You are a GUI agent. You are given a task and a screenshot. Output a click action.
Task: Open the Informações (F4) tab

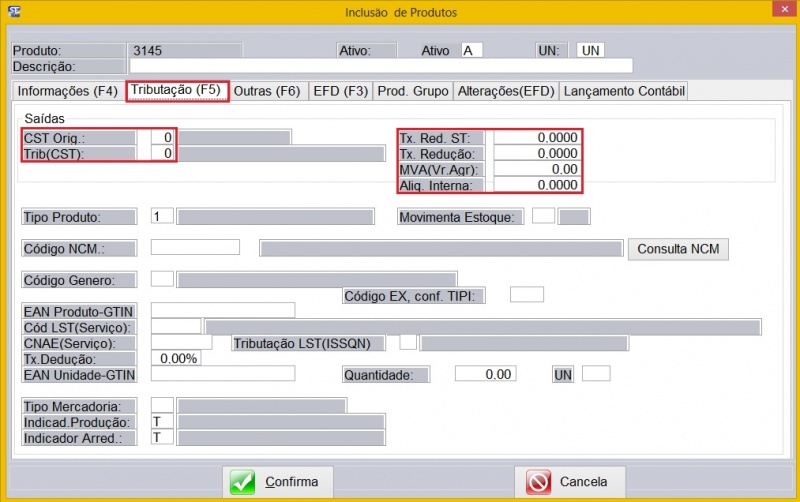(68, 91)
